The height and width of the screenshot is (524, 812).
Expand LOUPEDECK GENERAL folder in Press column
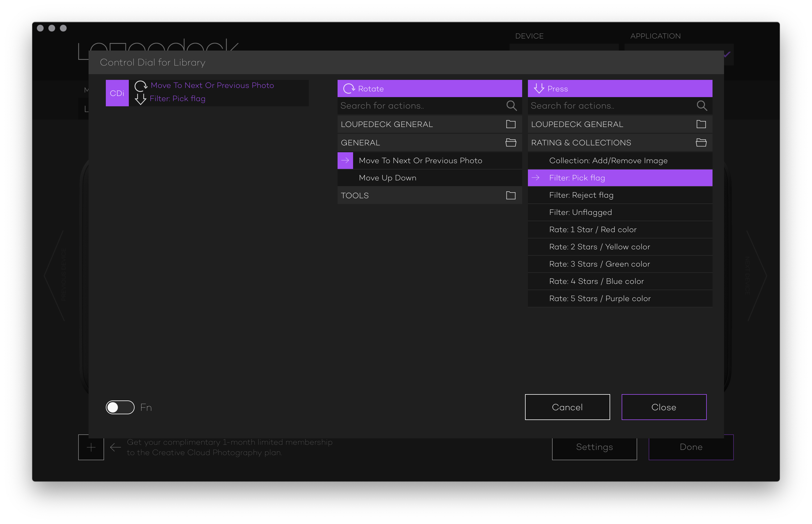701,124
